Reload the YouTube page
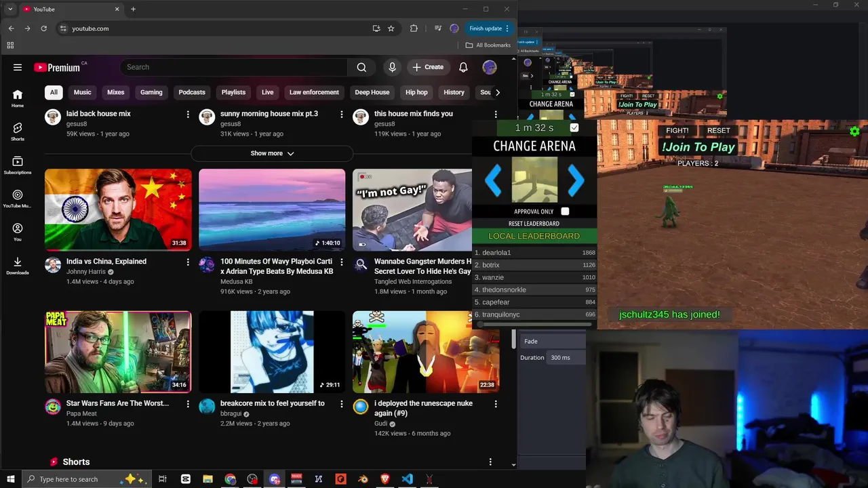Image resolution: width=868 pixels, height=488 pixels. coord(44,28)
